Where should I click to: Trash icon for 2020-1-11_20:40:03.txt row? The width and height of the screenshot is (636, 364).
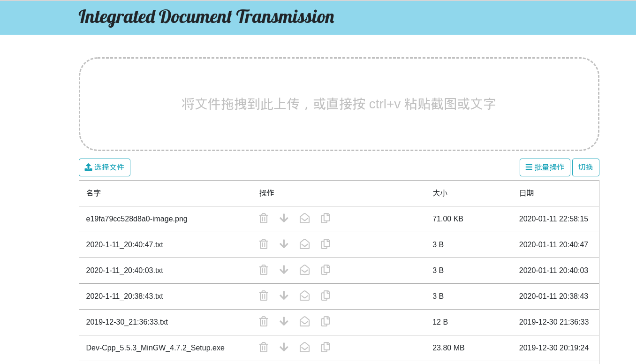[264, 270]
